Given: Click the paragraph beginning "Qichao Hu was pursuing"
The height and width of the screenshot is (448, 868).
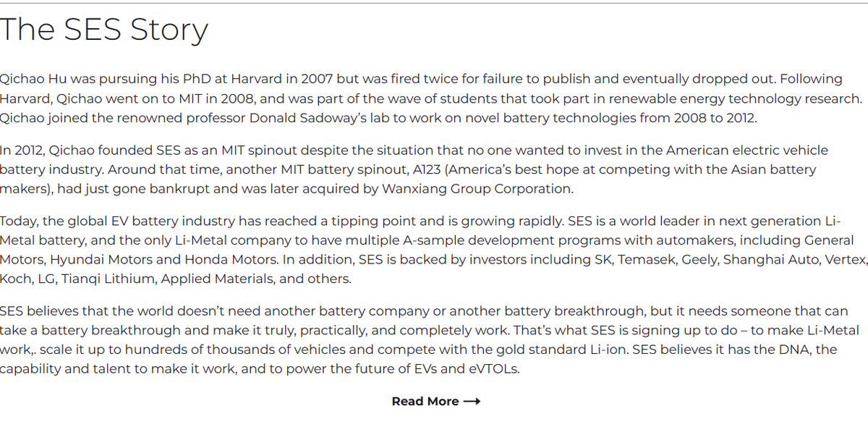Looking at the screenshot, I should (431, 98).
